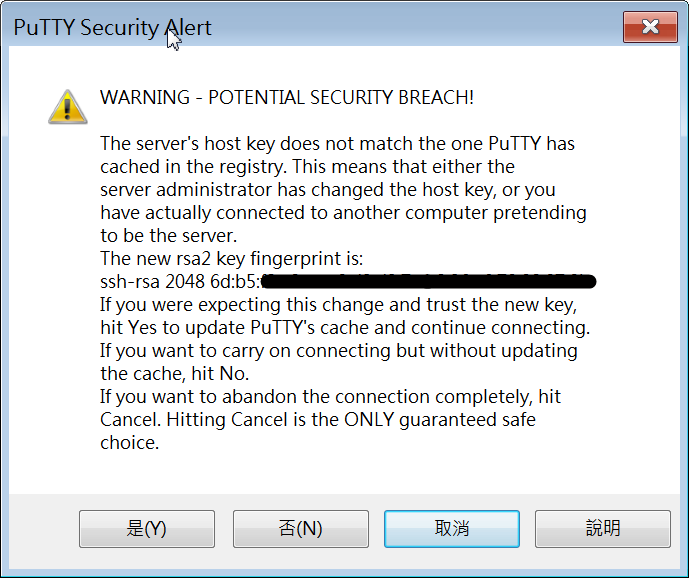Click the line mentioning 'ONLY guaranteed safe'
689x578 pixels.
click(318, 420)
